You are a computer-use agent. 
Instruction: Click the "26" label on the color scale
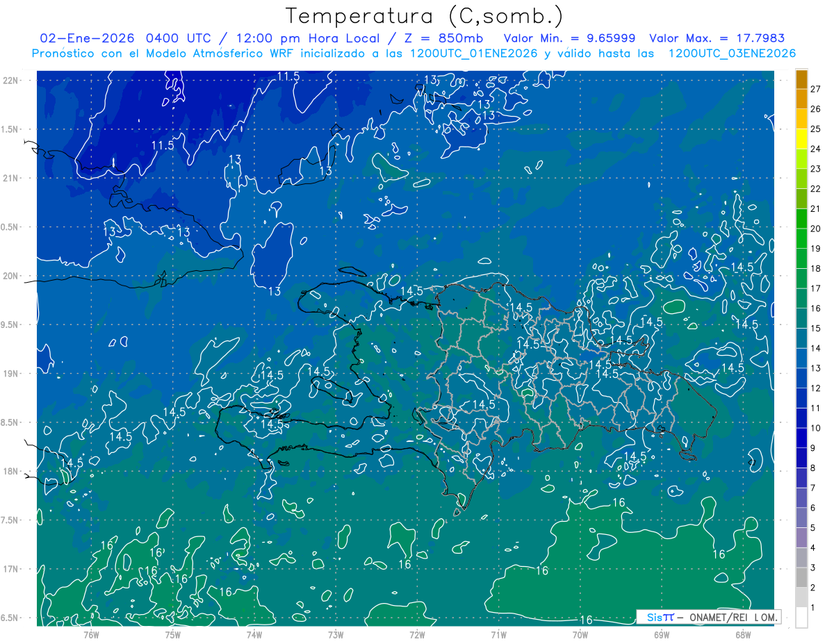coord(816,109)
